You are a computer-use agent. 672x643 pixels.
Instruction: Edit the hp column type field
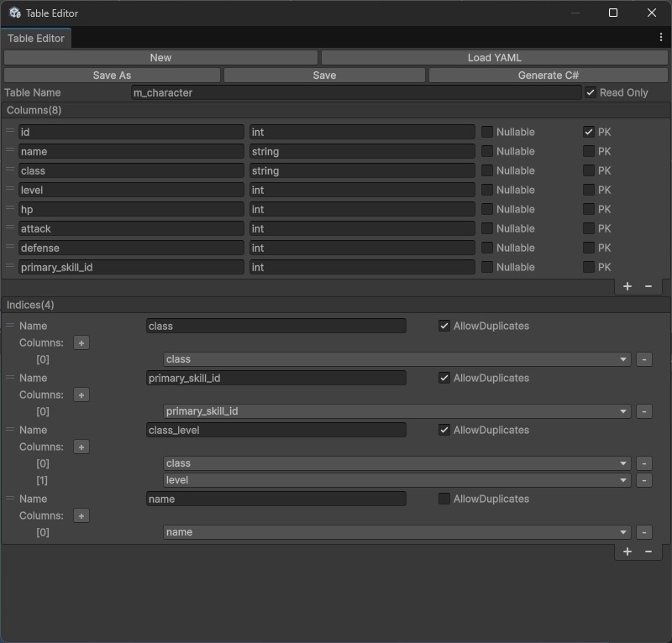(x=362, y=209)
